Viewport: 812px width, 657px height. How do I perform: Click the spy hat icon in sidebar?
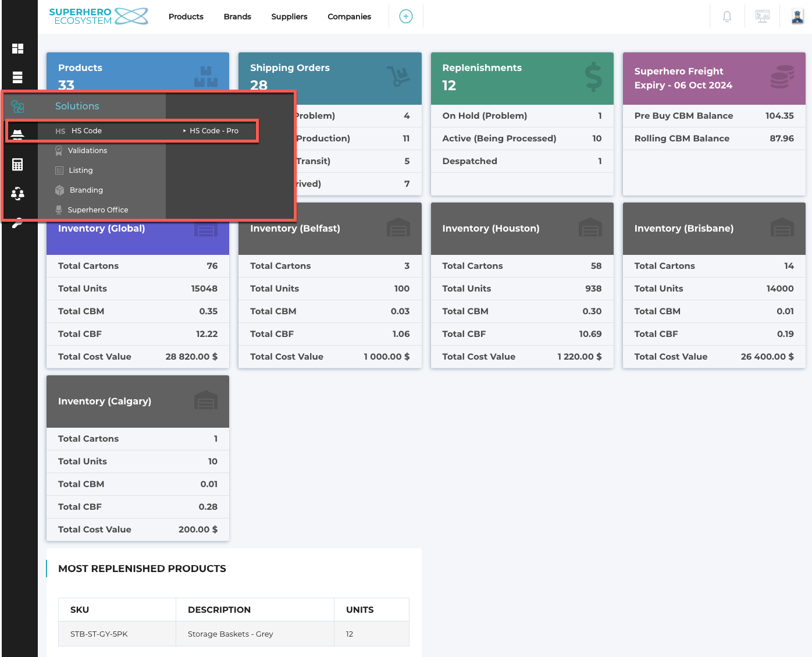(18, 135)
